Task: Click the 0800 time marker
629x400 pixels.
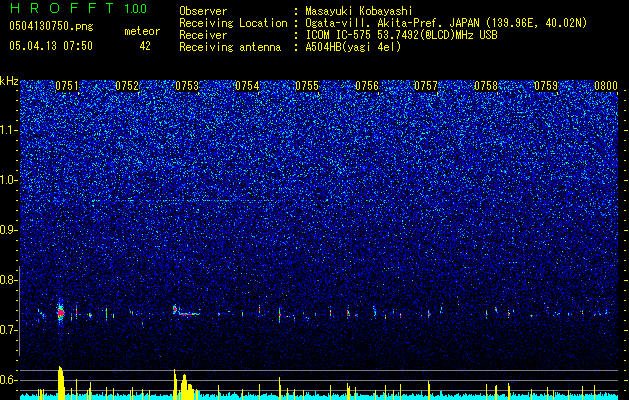Action: click(x=606, y=86)
